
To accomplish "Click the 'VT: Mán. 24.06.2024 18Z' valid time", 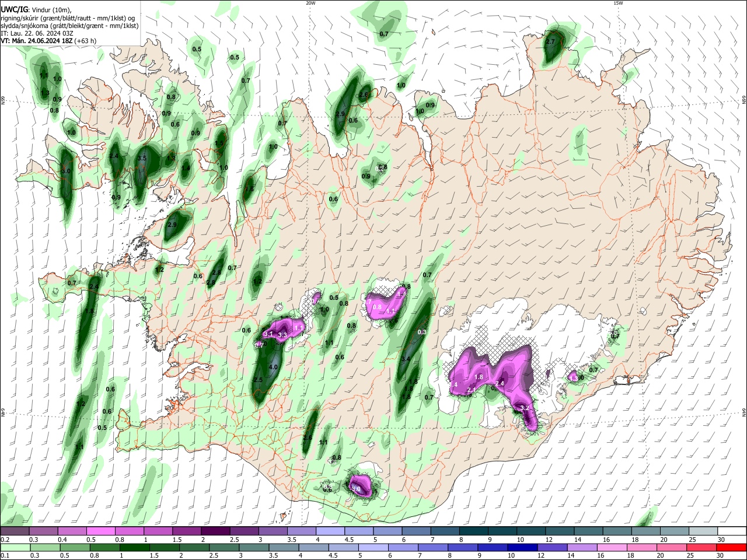I will tap(36, 41).
